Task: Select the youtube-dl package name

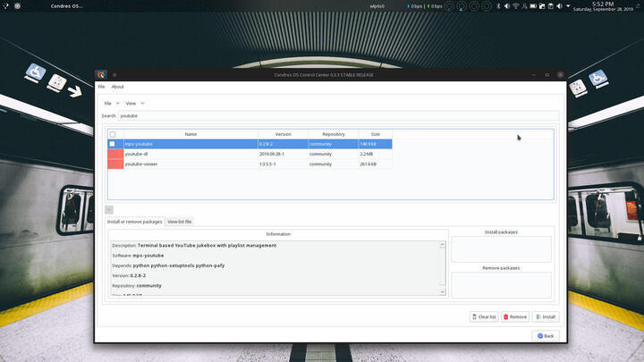Action: pyautogui.click(x=136, y=154)
